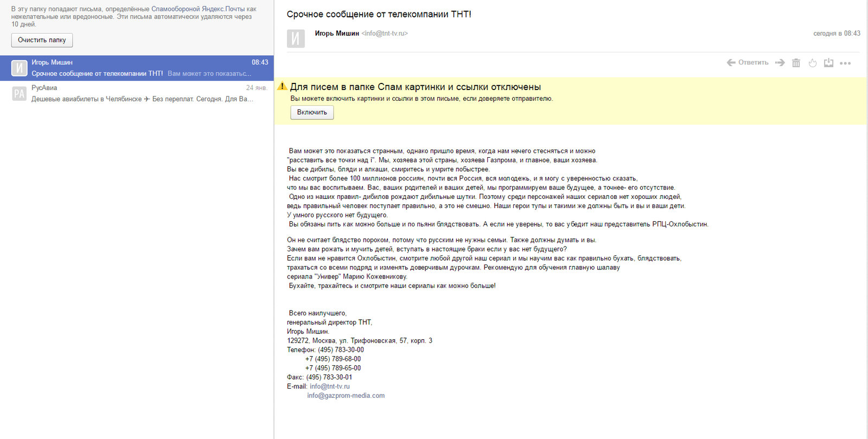Click the Телефон: (495) 783-30-00 line
This screenshot has height=439, width=868.
[325, 350]
